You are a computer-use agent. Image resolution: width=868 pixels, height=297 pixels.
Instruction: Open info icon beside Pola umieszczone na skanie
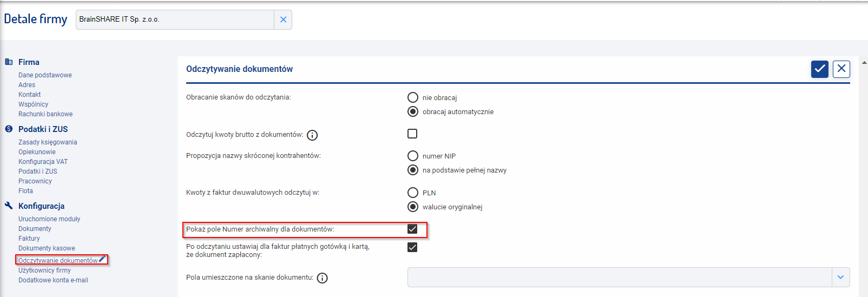[322, 278]
